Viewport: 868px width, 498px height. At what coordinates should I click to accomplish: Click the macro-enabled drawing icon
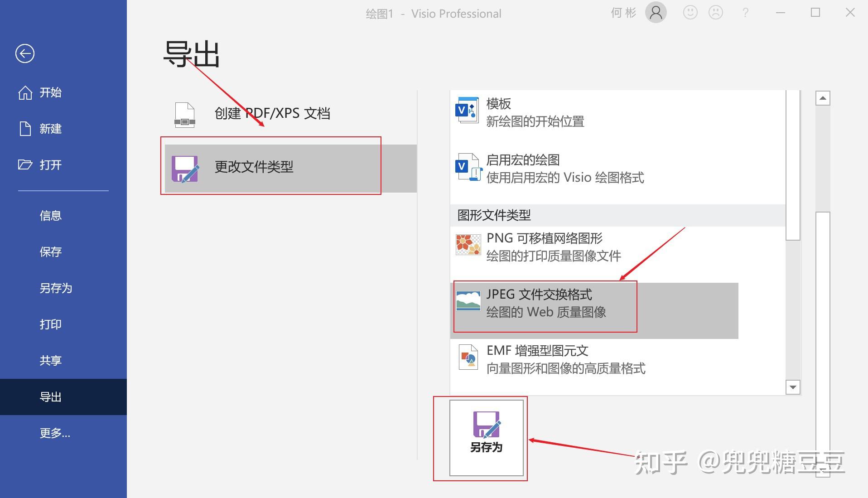tap(468, 167)
